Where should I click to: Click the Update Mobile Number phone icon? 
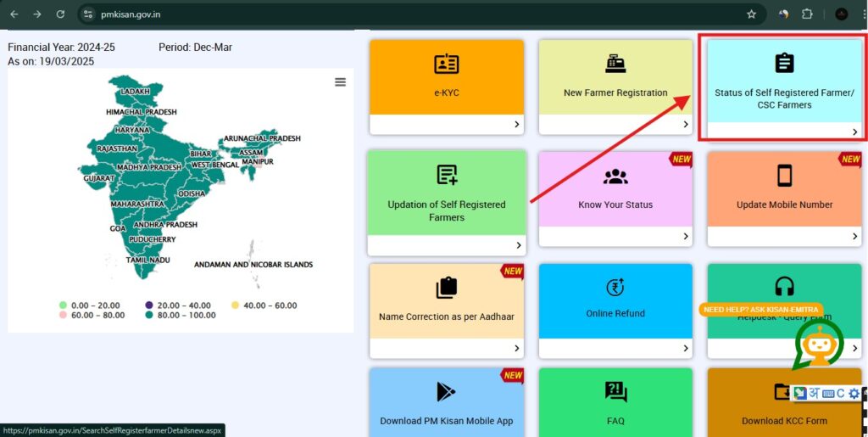click(x=784, y=176)
